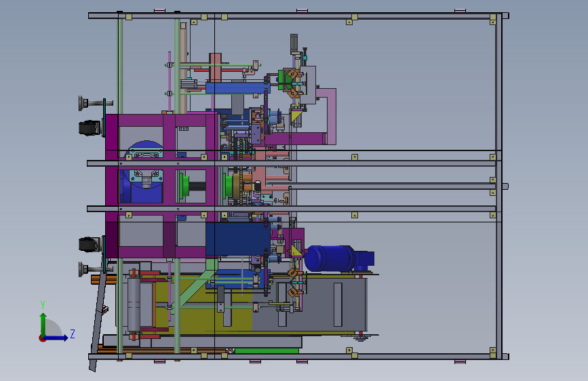The width and height of the screenshot is (588, 381).
Task: Select the upper leveling foot on the left
Action: [95, 103]
